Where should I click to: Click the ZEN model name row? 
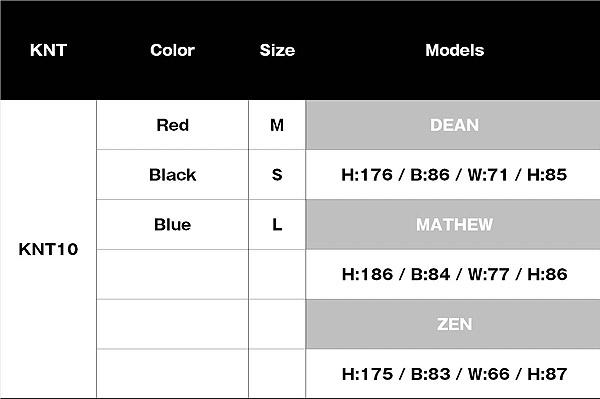(453, 324)
